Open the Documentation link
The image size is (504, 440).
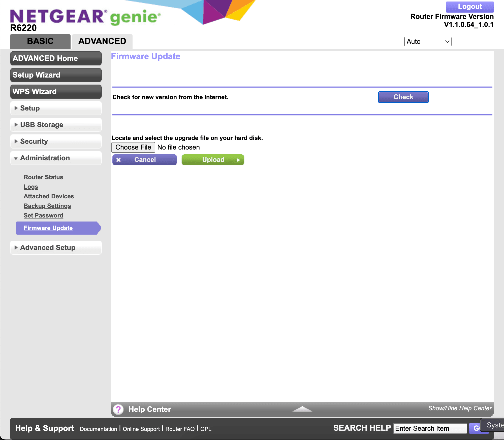click(x=98, y=429)
